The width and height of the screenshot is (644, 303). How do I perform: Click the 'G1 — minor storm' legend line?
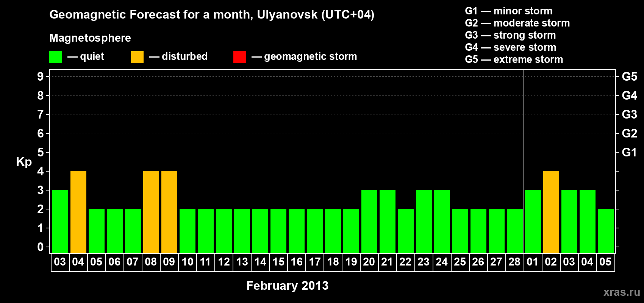[x=509, y=11]
